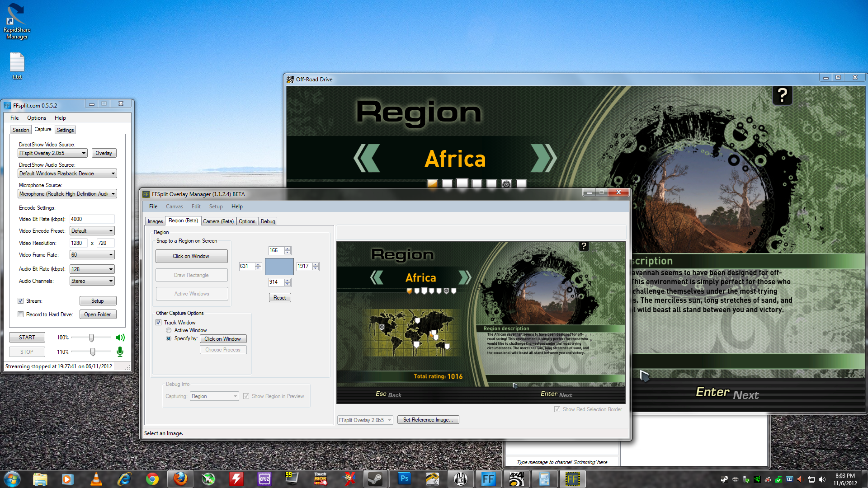Open the calculator taskbar icon
The width and height of the screenshot is (868, 488).
pyautogui.click(x=544, y=479)
